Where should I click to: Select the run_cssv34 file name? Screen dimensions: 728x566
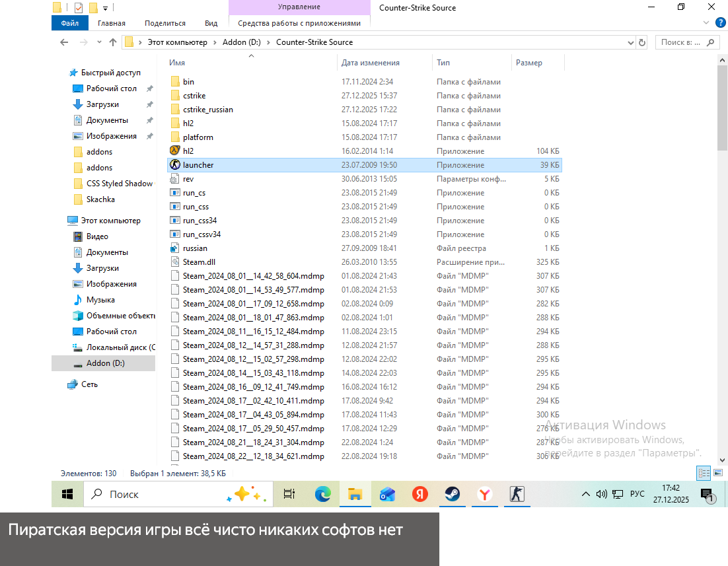pyautogui.click(x=201, y=234)
